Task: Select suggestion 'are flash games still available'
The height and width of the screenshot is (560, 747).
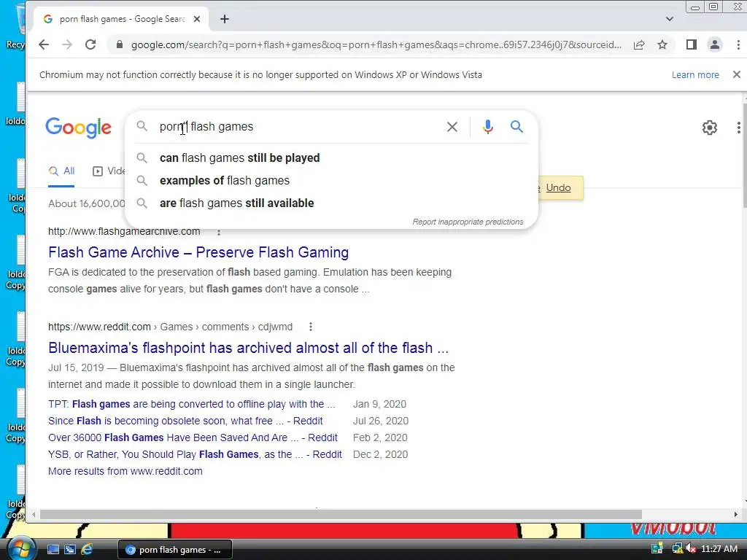Action: [331, 203]
